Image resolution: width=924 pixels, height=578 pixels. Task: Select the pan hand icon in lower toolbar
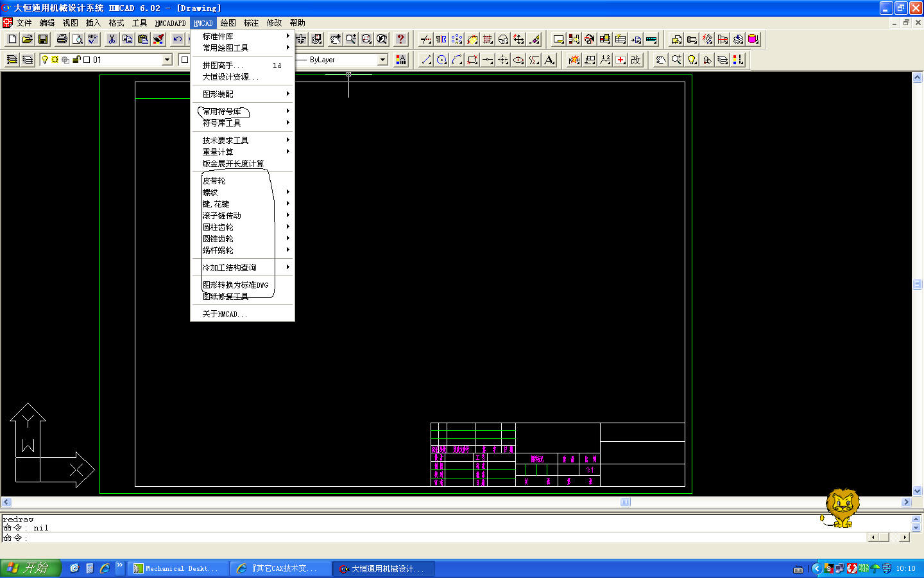coord(661,60)
